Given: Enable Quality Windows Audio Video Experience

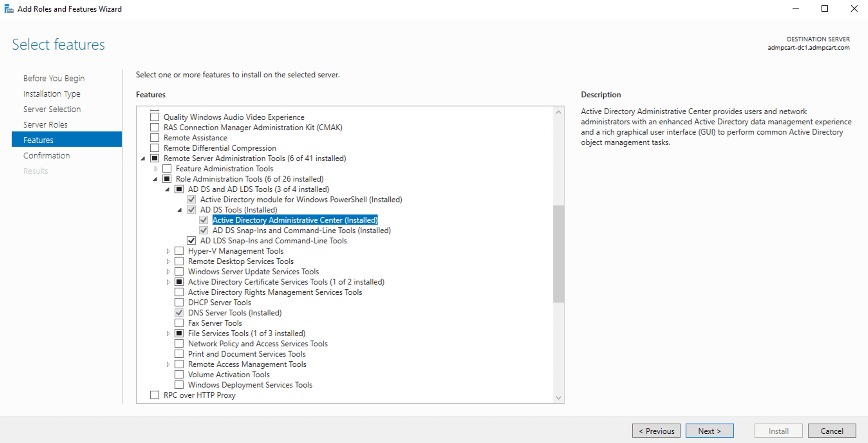Looking at the screenshot, I should tap(154, 117).
